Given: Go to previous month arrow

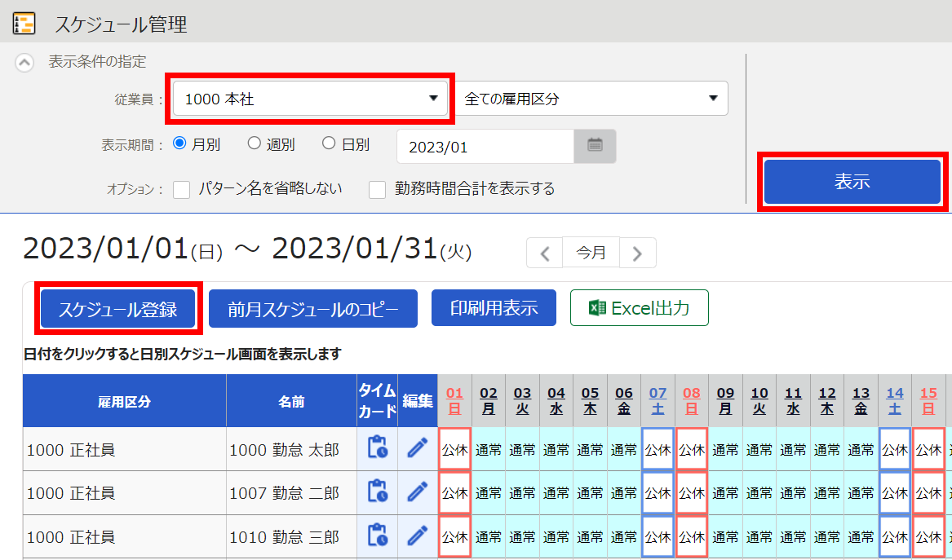Looking at the screenshot, I should click(x=545, y=253).
